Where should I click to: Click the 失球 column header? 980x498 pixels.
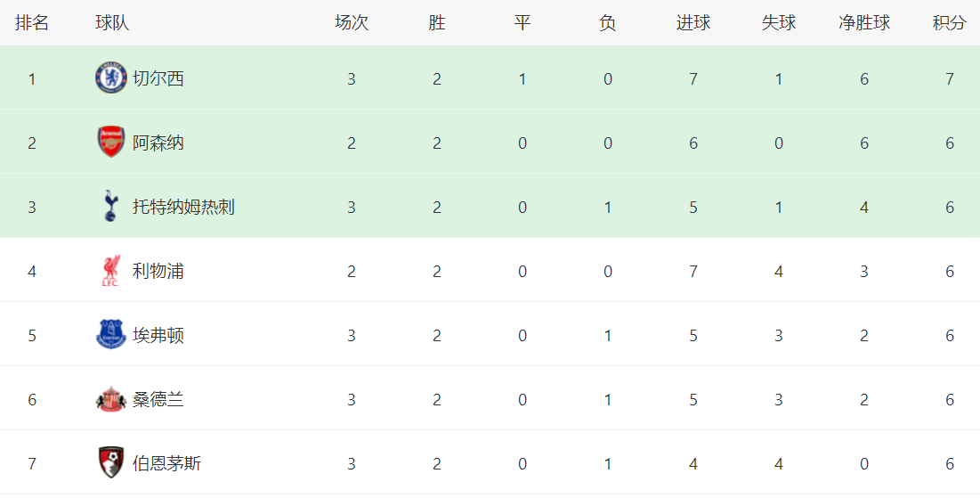coord(778,23)
